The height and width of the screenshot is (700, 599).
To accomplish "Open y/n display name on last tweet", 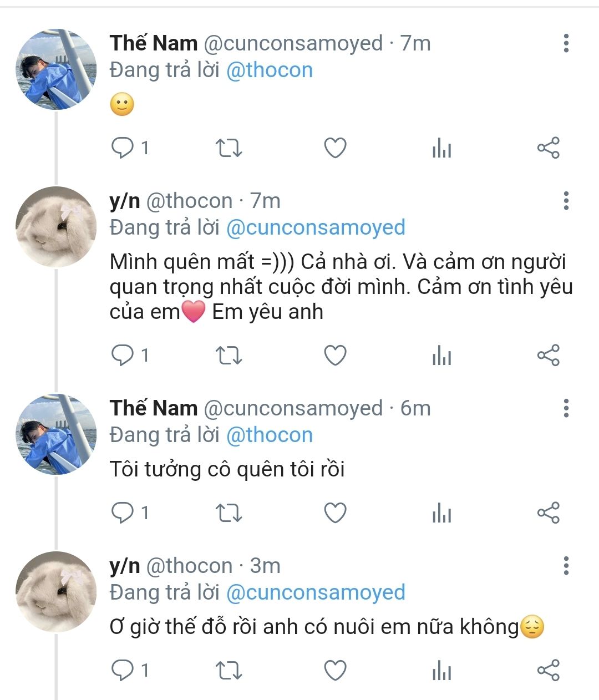I will point(125,566).
